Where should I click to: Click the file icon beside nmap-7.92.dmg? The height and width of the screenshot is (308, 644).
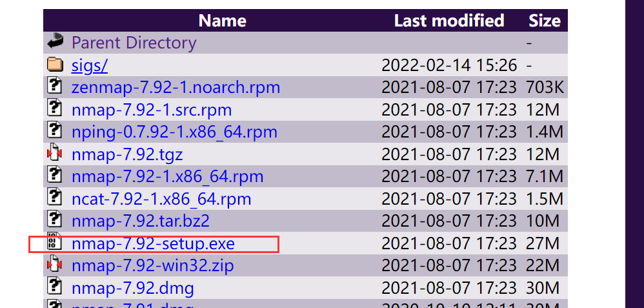coord(55,287)
